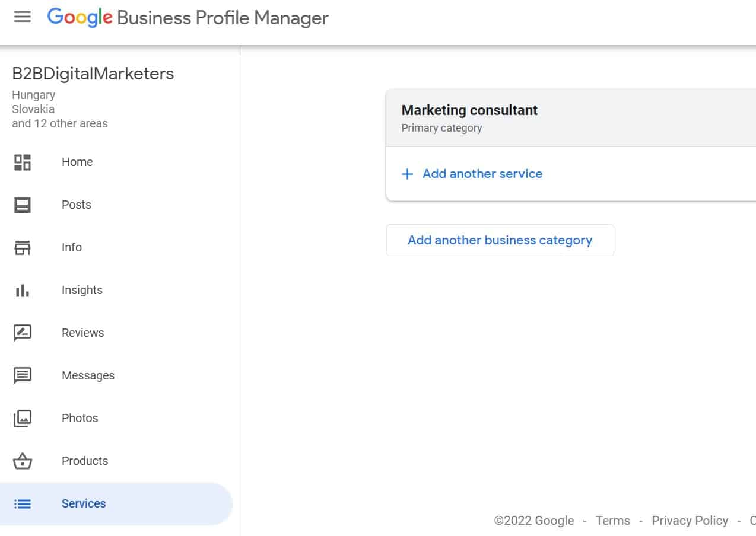
Task: Click the Products basket icon
Action: tap(23, 461)
